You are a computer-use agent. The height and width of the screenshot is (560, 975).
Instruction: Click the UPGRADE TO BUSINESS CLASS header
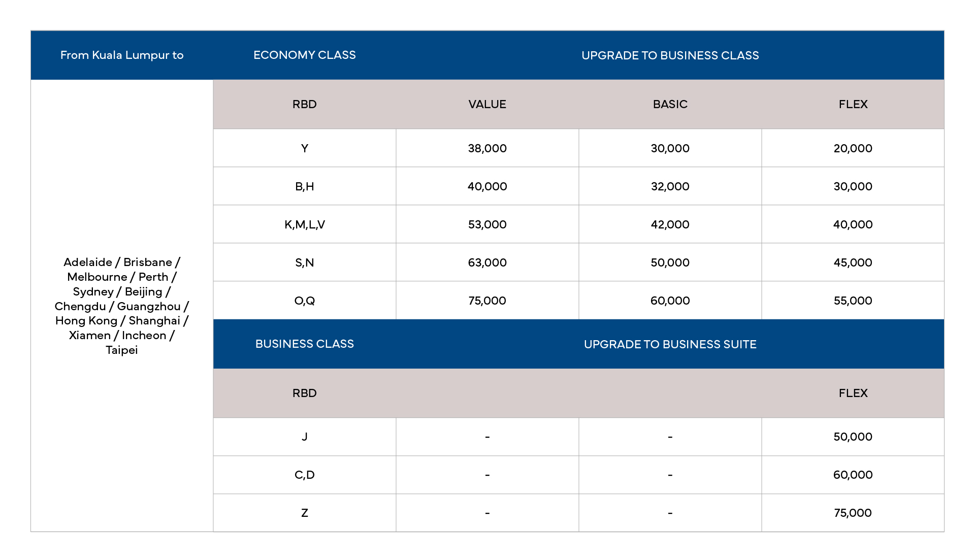(x=670, y=55)
